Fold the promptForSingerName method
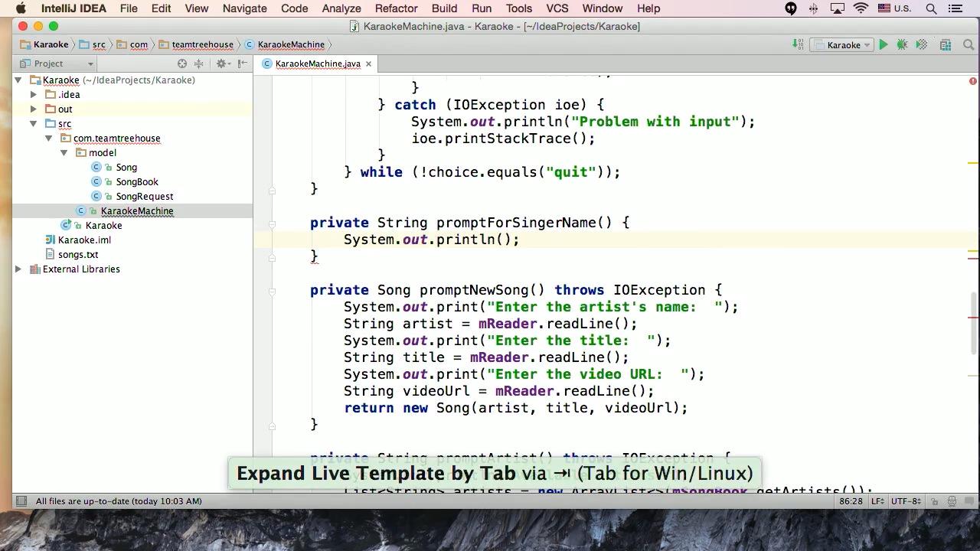 click(x=272, y=223)
